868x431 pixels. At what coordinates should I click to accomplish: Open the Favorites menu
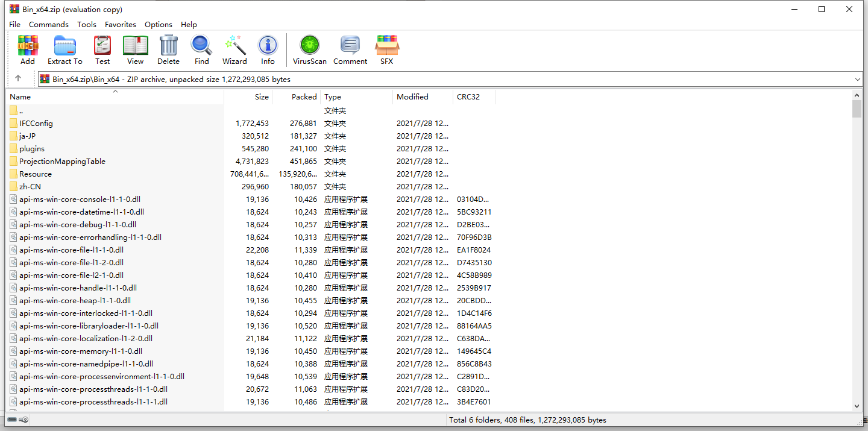120,24
